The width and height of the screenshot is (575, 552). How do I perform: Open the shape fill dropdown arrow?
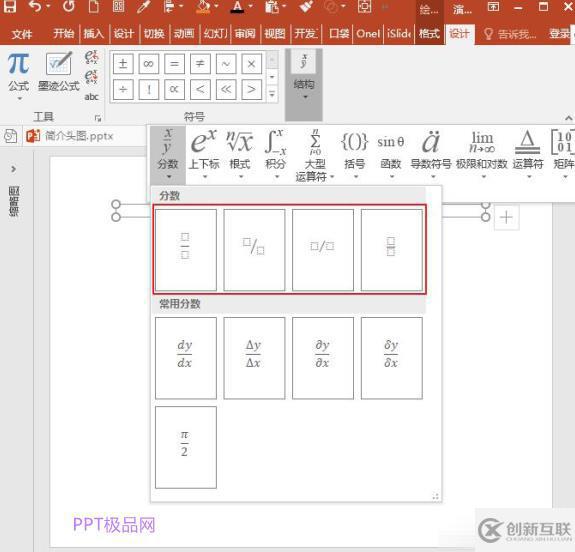click(216, 6)
